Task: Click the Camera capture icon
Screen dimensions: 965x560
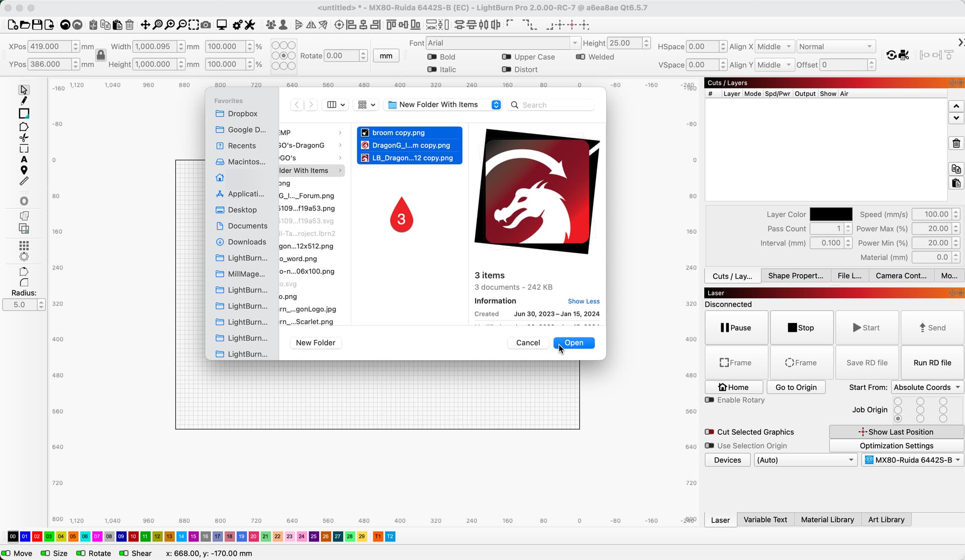Action: (206, 25)
